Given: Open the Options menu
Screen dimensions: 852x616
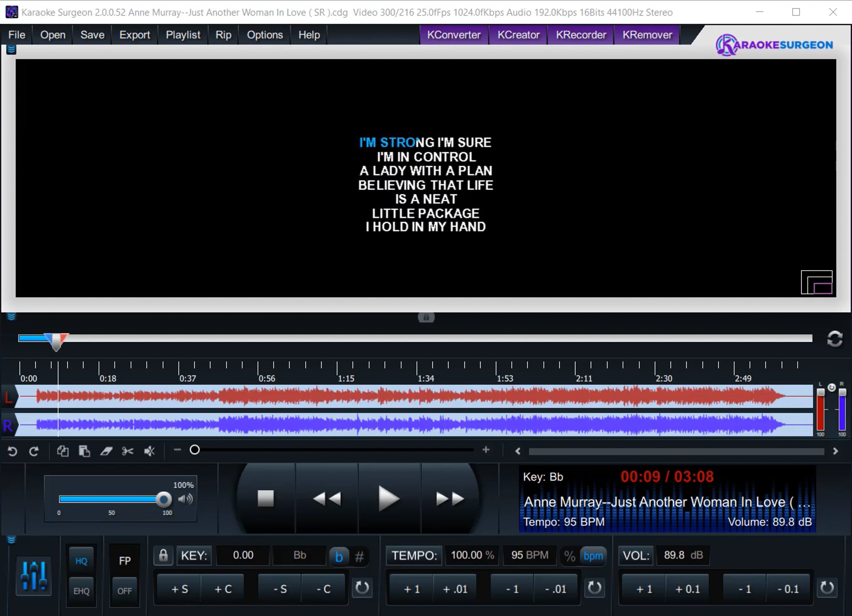Looking at the screenshot, I should [264, 34].
